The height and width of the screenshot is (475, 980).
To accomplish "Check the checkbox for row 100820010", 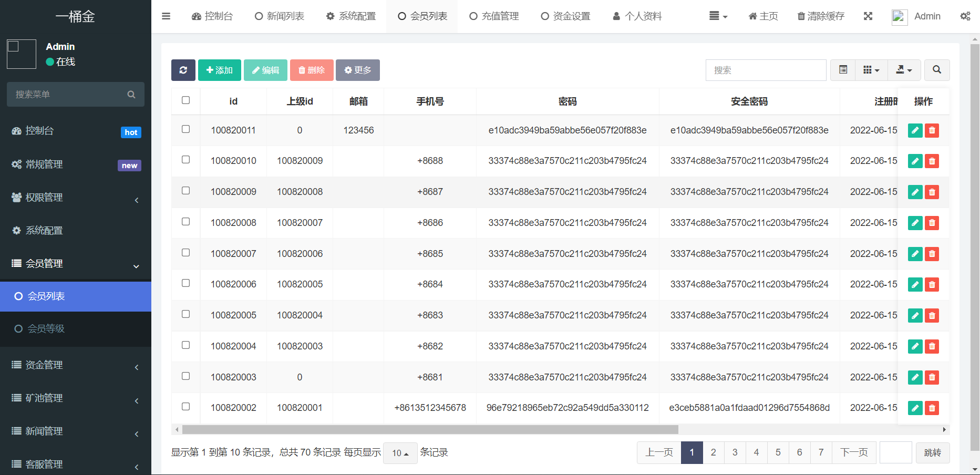I will click(x=185, y=160).
